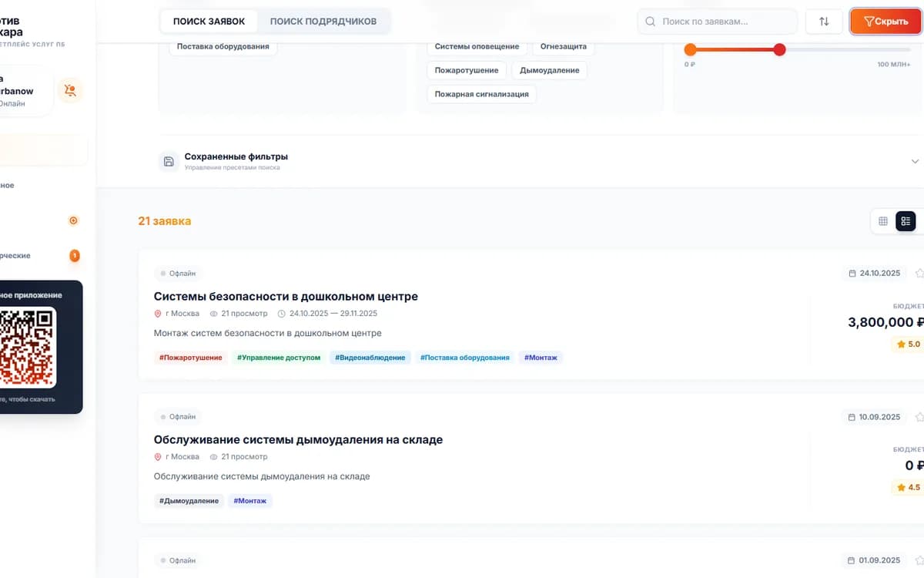
Task: Expand the Сохраненные фильтры section chevron
Action: click(915, 162)
